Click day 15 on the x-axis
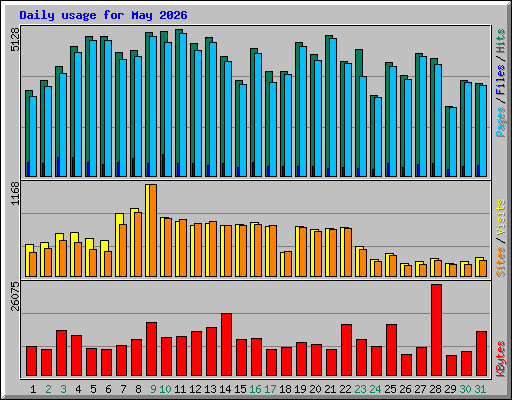The width and height of the screenshot is (512, 400). [240, 389]
